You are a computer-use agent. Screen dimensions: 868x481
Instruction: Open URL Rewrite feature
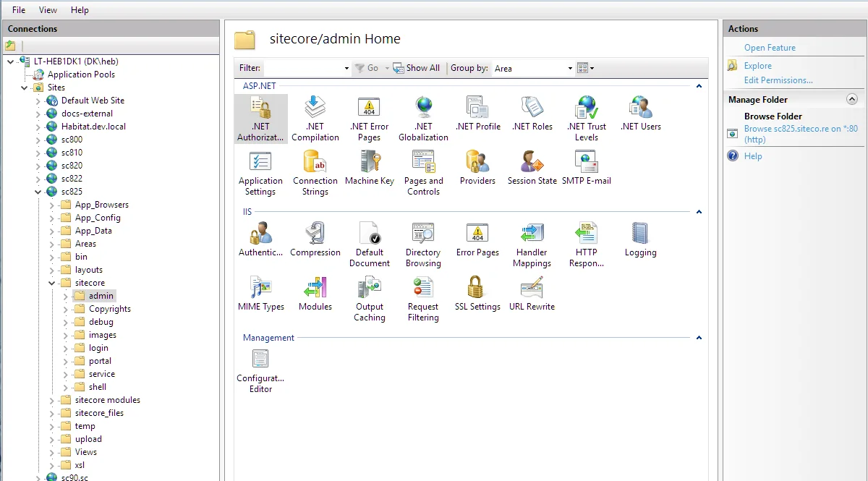click(532, 294)
